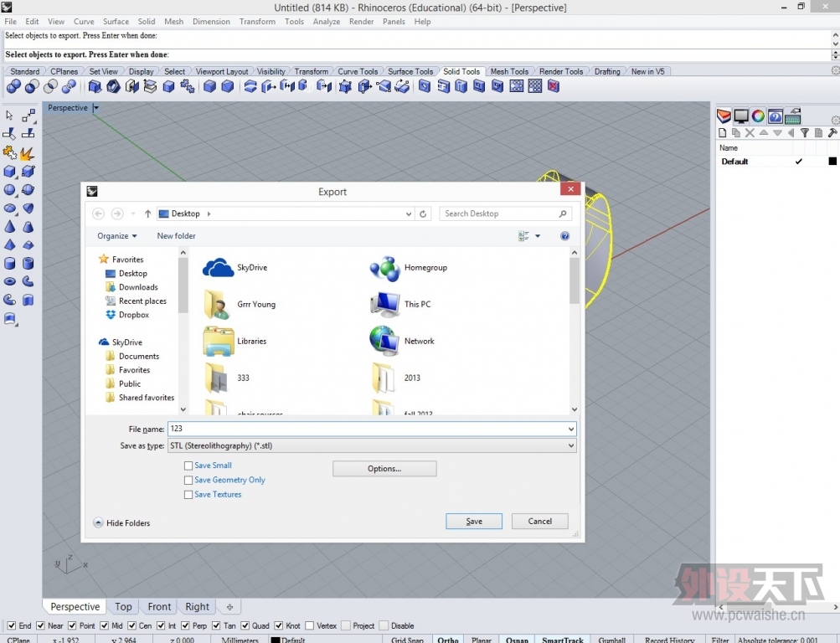Click the Export dialog refresh icon

[423, 213]
